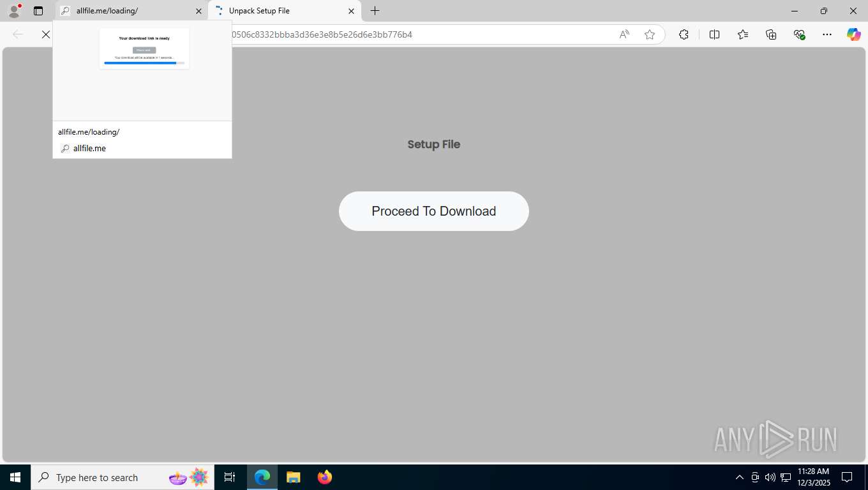Open File Explorer from the taskbar
Viewport: 868px width, 490px height.
(293, 477)
